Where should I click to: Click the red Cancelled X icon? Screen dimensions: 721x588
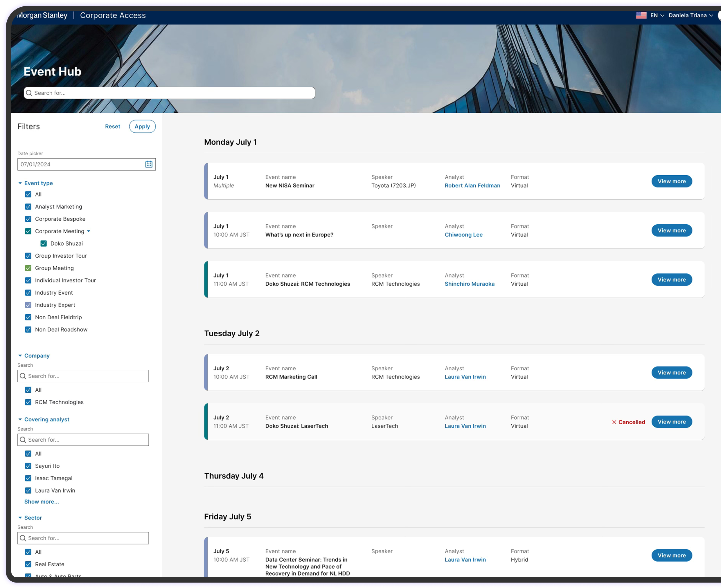click(614, 422)
